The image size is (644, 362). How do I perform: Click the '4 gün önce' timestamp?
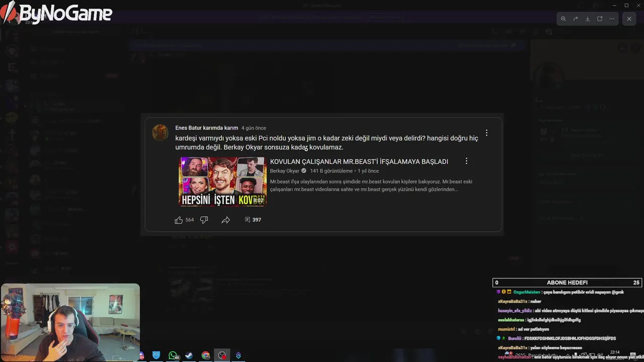tap(254, 128)
